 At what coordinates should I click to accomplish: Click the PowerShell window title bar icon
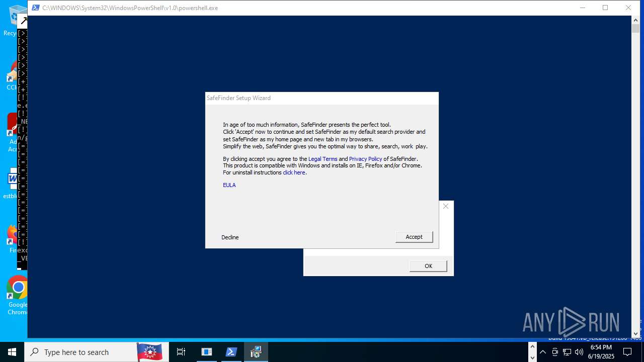click(x=36, y=8)
